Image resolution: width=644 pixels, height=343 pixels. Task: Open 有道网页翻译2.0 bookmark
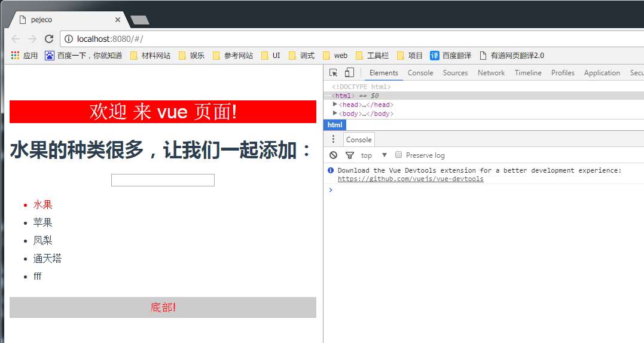pos(512,56)
